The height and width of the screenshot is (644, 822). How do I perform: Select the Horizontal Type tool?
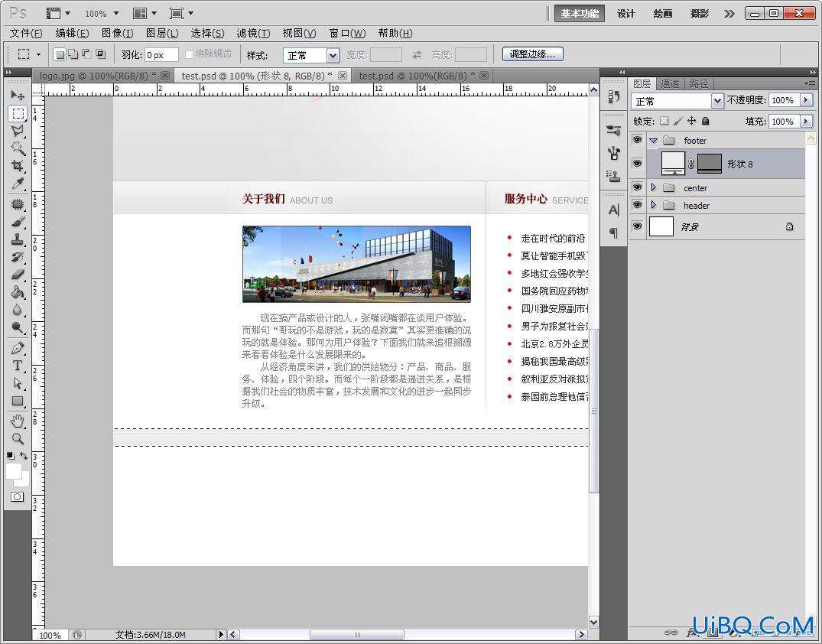18,366
